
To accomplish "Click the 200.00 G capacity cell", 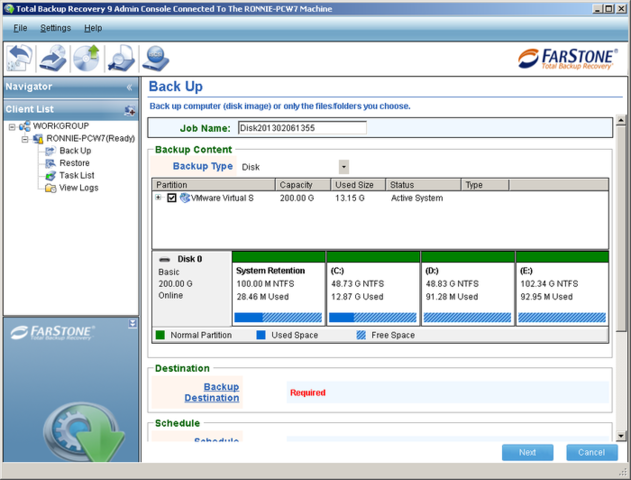I will tap(297, 198).
